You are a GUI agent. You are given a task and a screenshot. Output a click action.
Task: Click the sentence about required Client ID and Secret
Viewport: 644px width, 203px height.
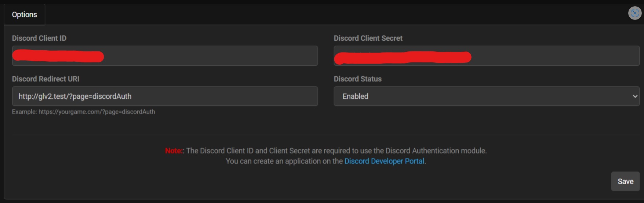coord(336,151)
